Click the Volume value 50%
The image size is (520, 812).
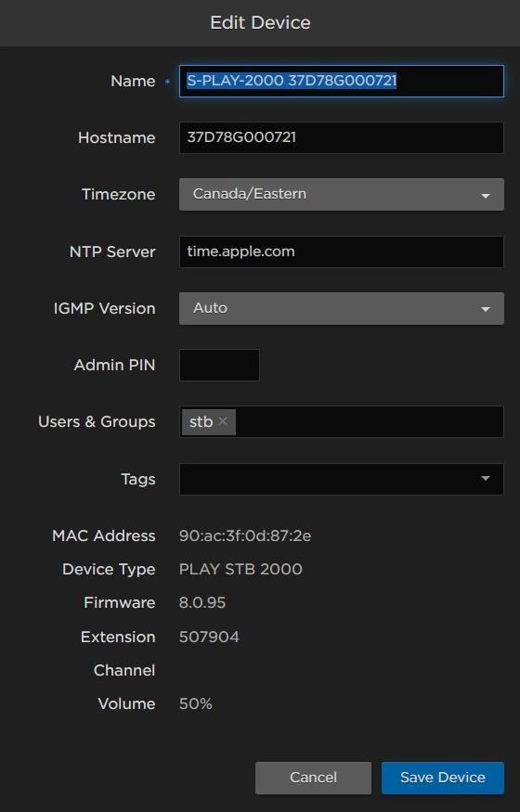(x=195, y=703)
